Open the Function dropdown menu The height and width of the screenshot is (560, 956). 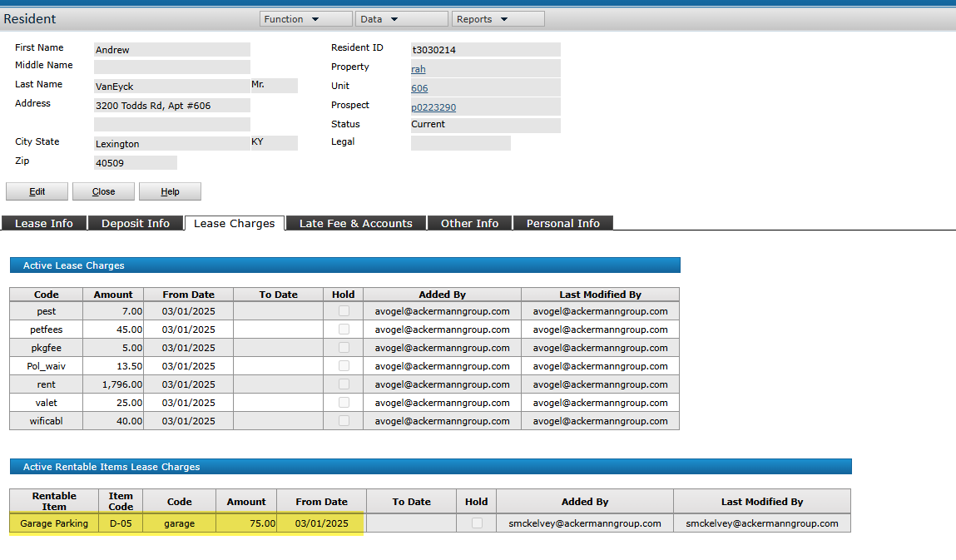coord(305,18)
